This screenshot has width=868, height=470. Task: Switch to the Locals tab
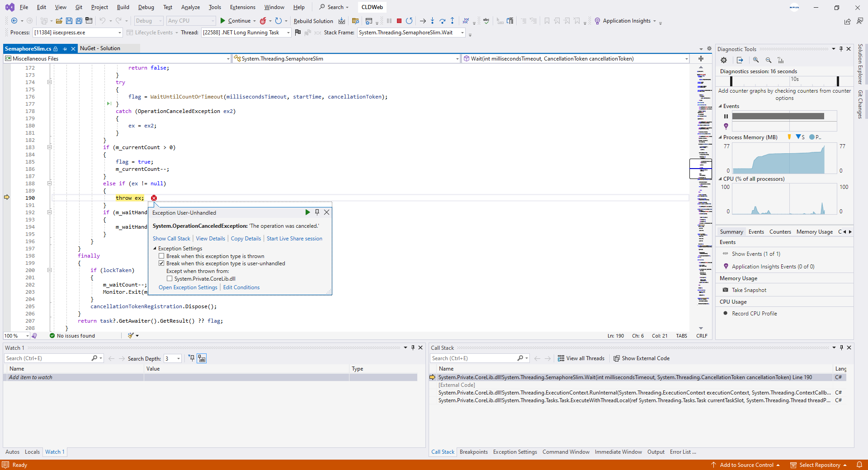coord(32,452)
